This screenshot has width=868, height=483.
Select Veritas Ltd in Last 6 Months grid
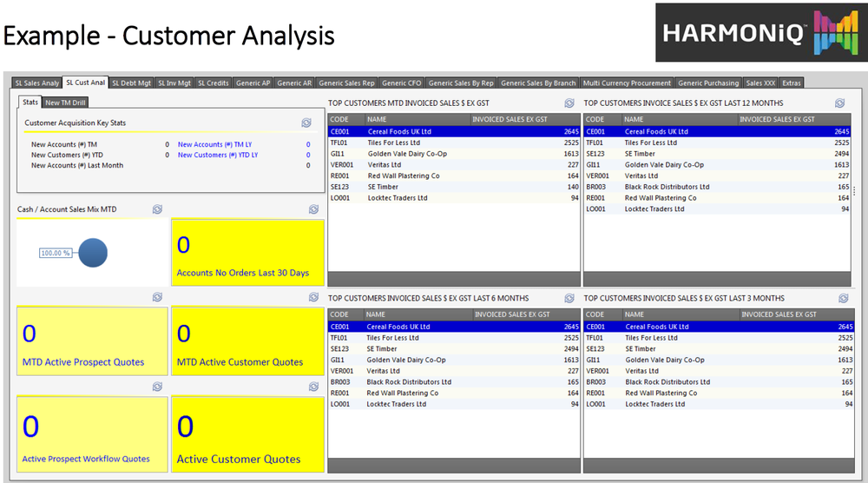[x=454, y=371]
